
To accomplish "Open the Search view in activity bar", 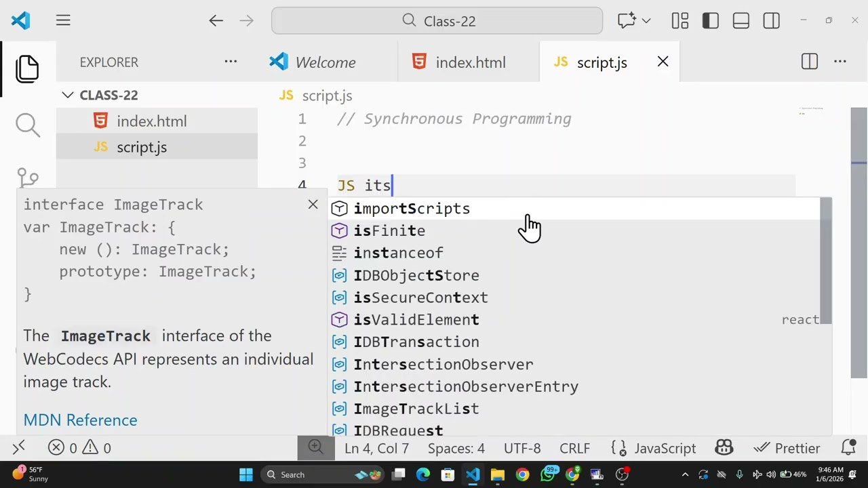I will point(28,125).
